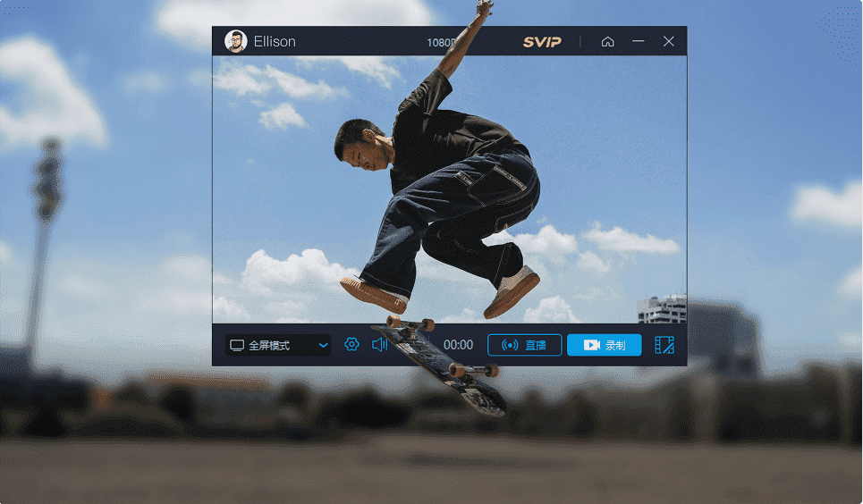Minimize the recorder window
The width and height of the screenshot is (863, 504).
click(x=638, y=42)
